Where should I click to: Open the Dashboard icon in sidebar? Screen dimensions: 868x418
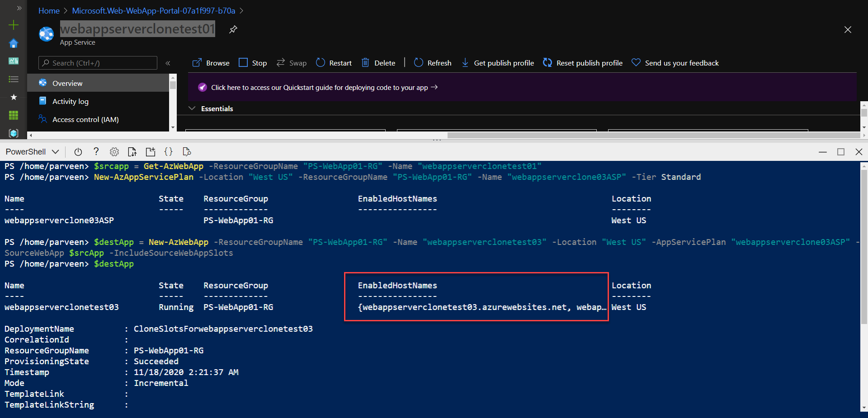pos(14,61)
